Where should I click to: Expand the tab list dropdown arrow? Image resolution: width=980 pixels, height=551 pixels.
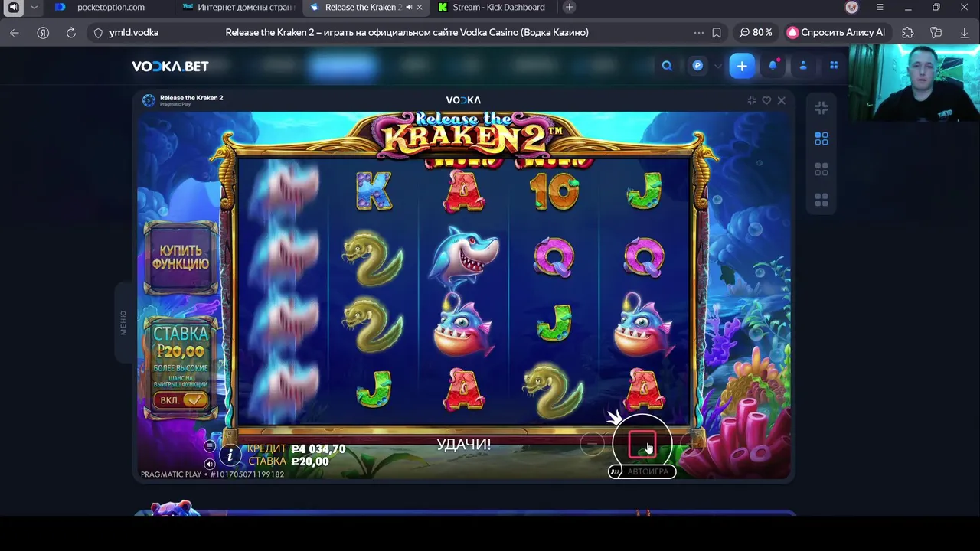point(34,7)
